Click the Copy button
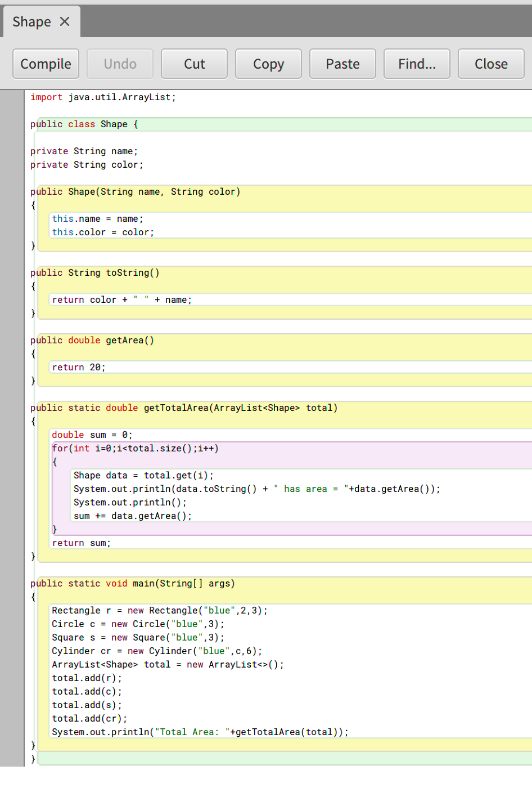This screenshot has width=532, height=788. [x=268, y=64]
